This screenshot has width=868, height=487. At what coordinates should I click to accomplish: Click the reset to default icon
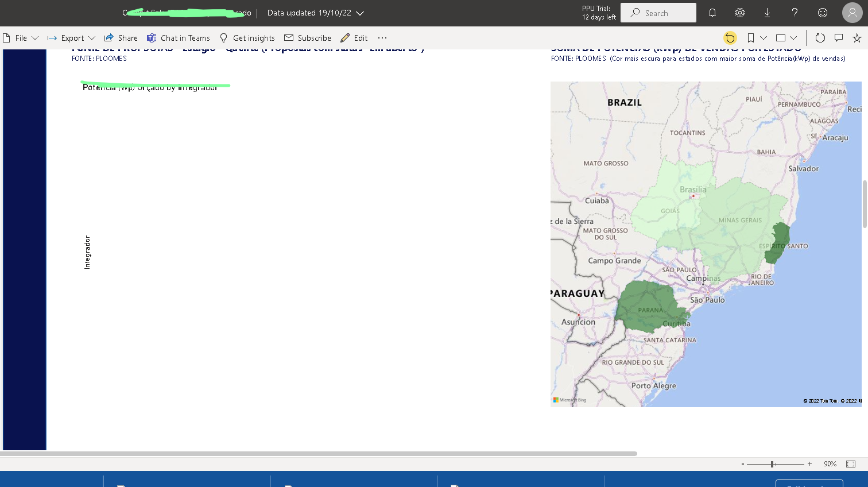730,38
